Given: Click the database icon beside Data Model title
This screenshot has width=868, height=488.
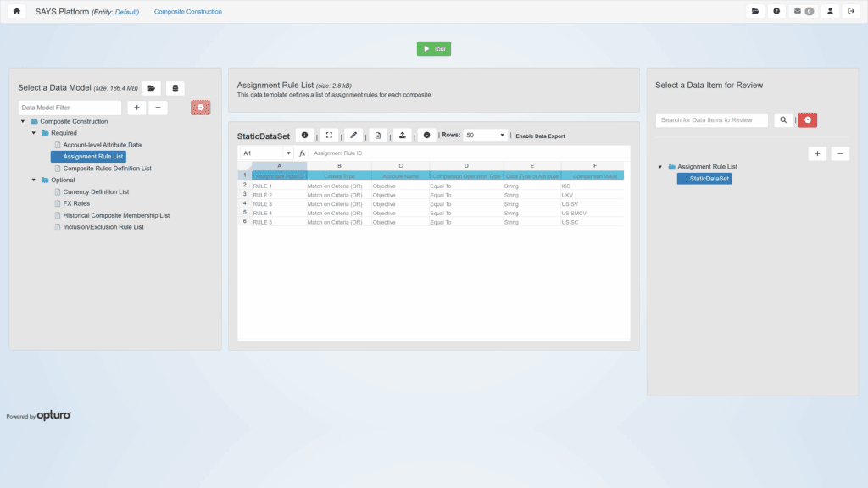Looking at the screenshot, I should coord(175,87).
